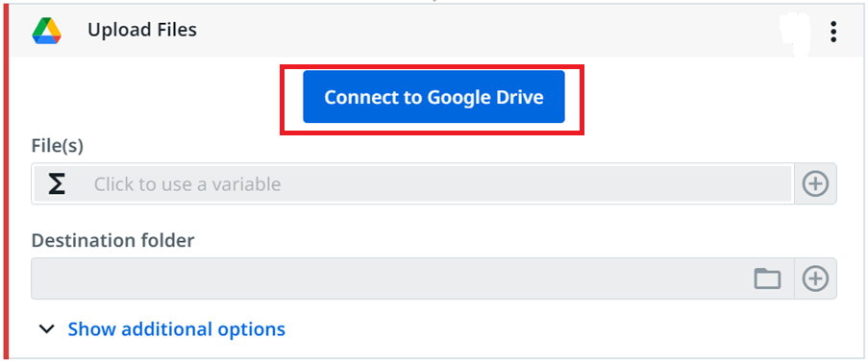Expand options via the chevron arrow
Screen dimensions: 868x362
click(x=47, y=329)
